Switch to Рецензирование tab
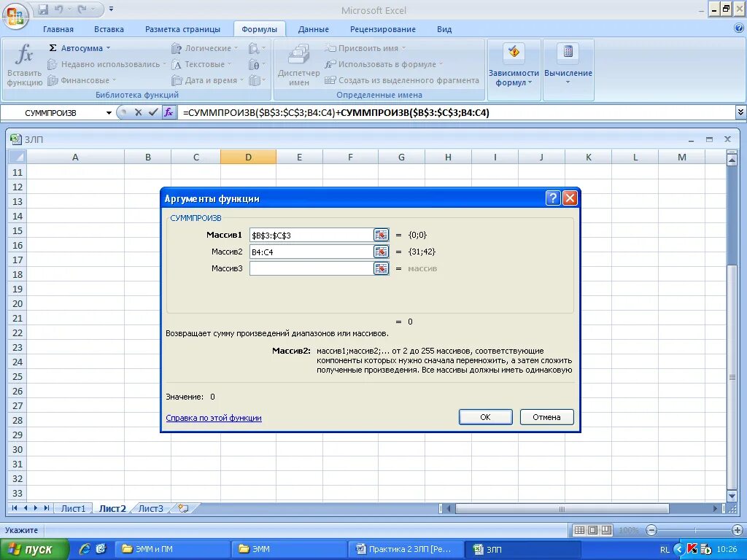 [382, 29]
